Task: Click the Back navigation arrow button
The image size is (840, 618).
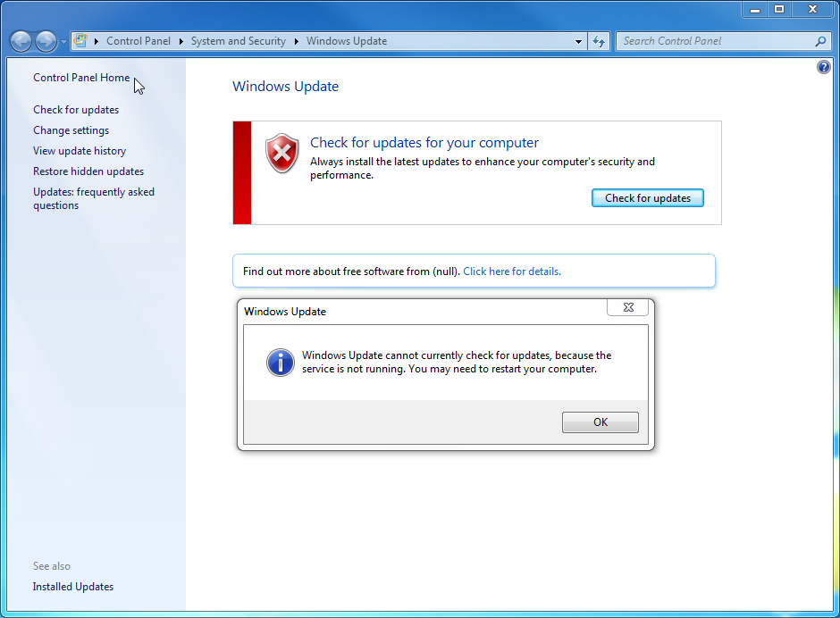Action: [21, 41]
